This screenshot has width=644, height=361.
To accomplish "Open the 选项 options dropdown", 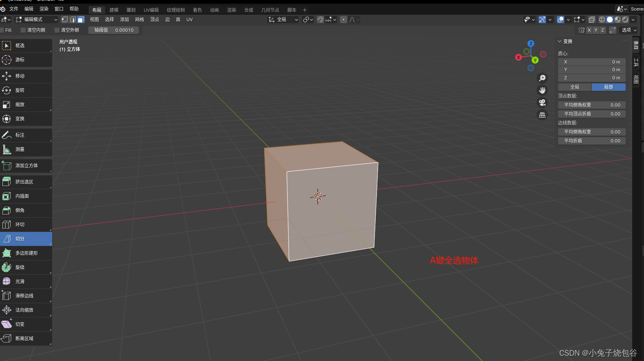I will pyautogui.click(x=629, y=30).
